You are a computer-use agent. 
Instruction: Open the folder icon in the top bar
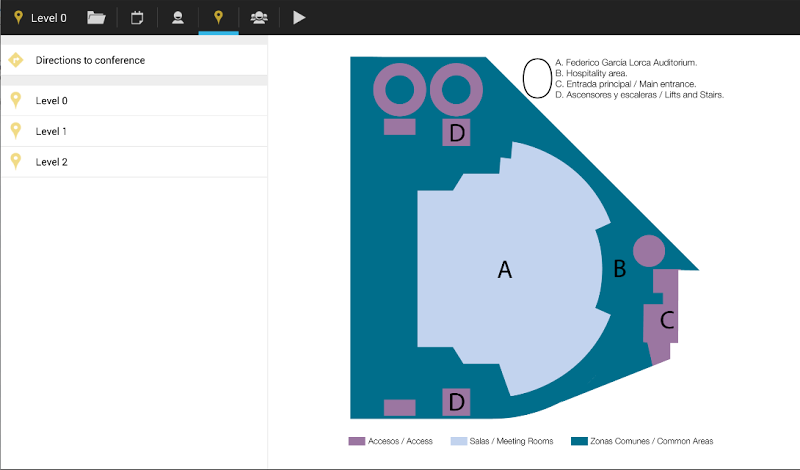tap(96, 17)
